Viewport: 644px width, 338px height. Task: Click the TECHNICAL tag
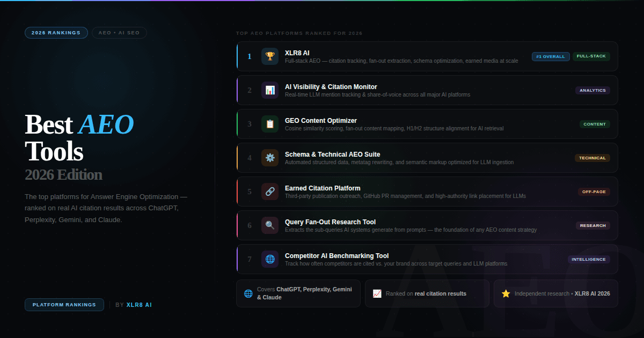pyautogui.click(x=592, y=158)
